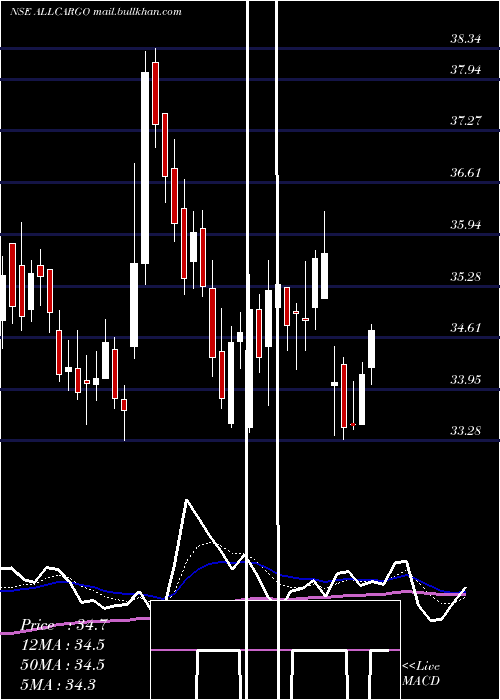Click the tallest white candle near 37.94

point(145,168)
